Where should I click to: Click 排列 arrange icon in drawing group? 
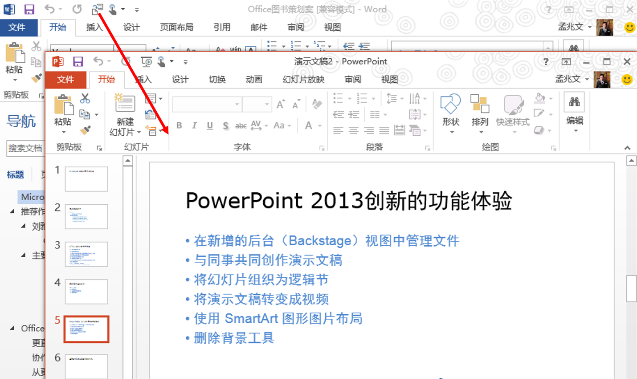[479, 104]
